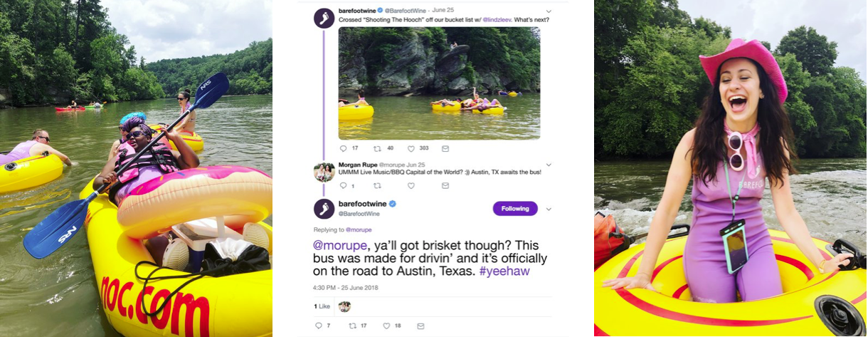Viewport: 868px width, 337px height.
Task: Retweet the Shooting The Hooch tweet
Action: tap(377, 149)
